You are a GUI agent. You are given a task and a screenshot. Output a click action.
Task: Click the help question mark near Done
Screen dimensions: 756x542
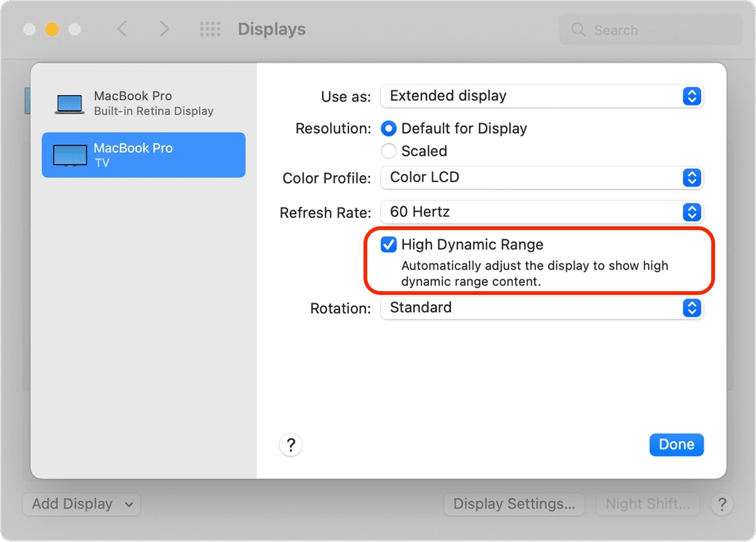point(290,445)
